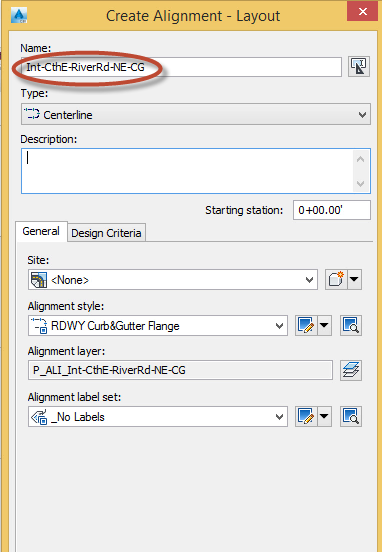Expand the Site dropdown showing <None>
382x552 pixels.
pos(173,280)
